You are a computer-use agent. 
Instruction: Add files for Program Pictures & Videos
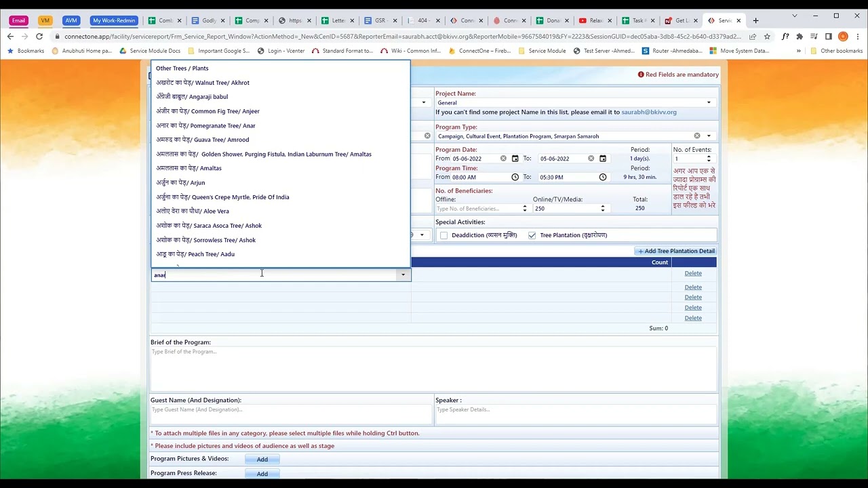coord(262,460)
